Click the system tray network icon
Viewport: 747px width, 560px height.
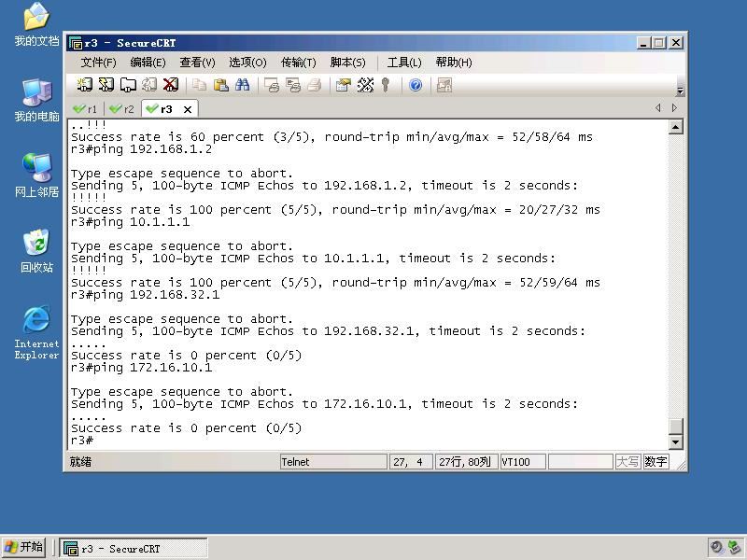point(735,548)
